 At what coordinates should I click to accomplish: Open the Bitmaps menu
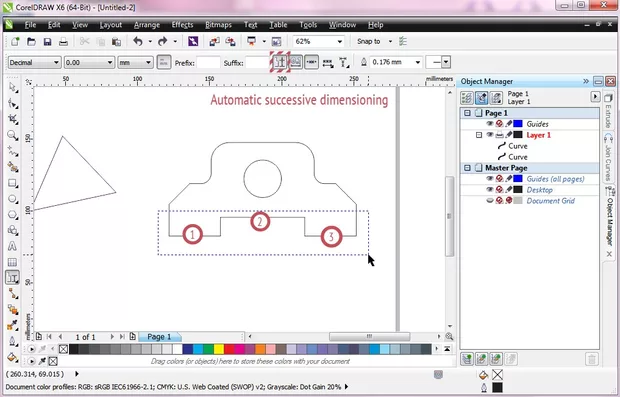click(218, 25)
